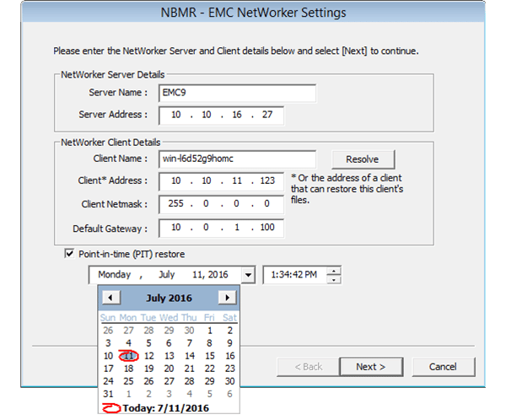Increase time with spinner up arrow
The image size is (506, 420).
pos(334,271)
